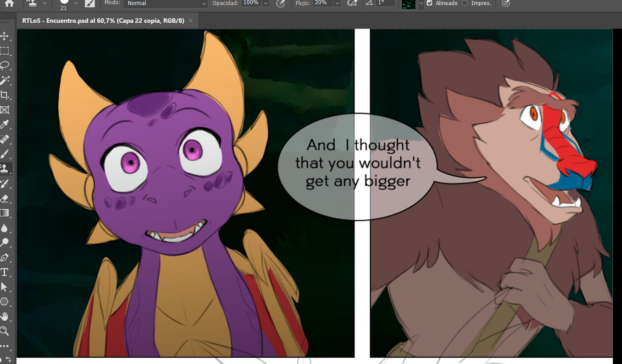
Task: Select the Polygon shape tool
Action: (x=5, y=301)
